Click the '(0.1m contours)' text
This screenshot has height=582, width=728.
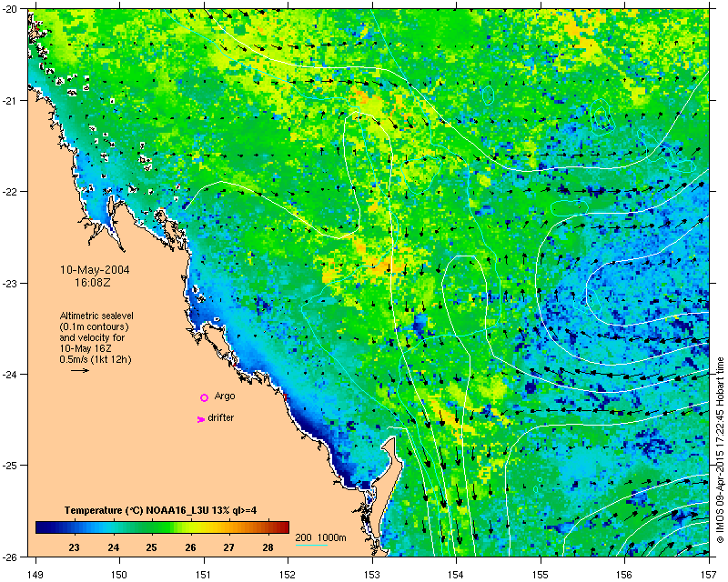pos(94,326)
